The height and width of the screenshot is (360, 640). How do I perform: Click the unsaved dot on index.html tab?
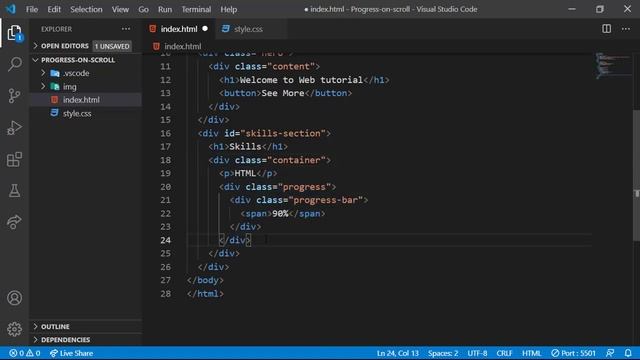(205, 29)
